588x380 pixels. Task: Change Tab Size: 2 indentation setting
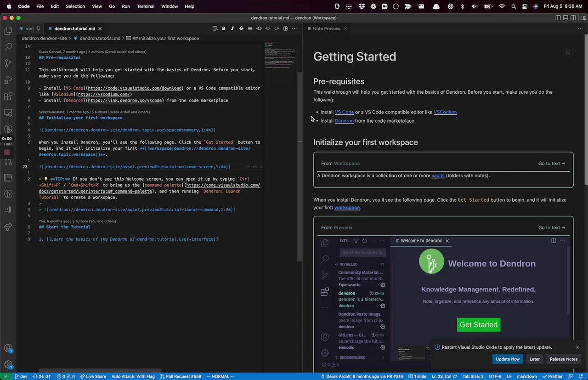click(473, 376)
